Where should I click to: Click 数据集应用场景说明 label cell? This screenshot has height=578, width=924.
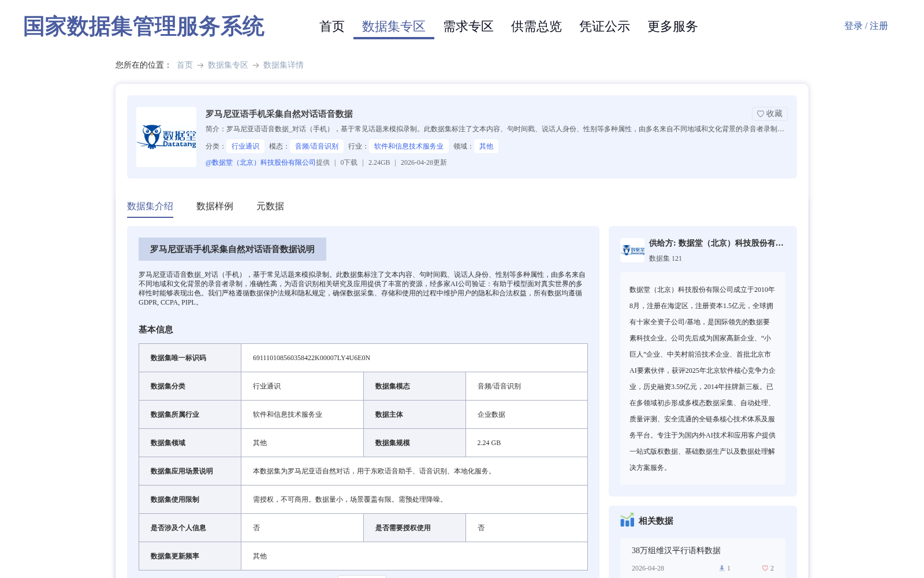190,471
